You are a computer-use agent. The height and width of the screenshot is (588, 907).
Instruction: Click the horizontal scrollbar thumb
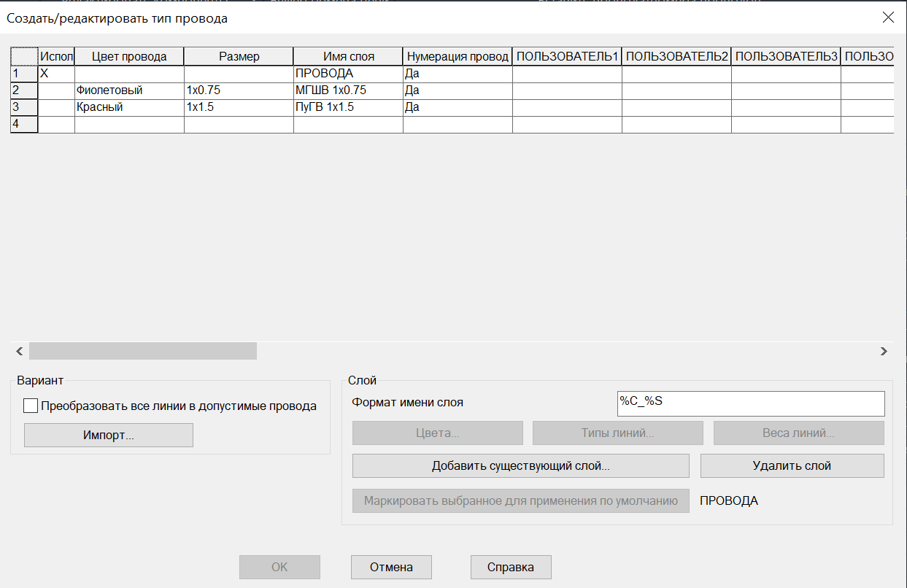(143, 351)
